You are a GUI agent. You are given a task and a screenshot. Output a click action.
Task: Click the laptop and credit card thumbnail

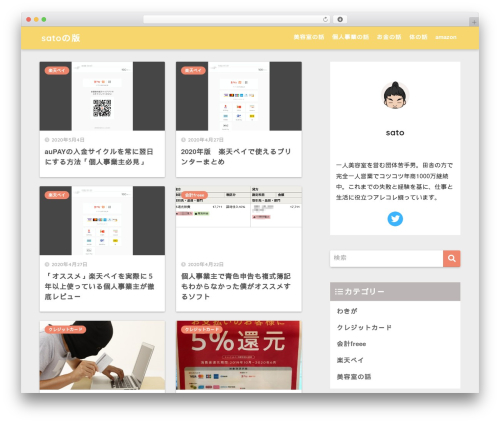click(102, 355)
